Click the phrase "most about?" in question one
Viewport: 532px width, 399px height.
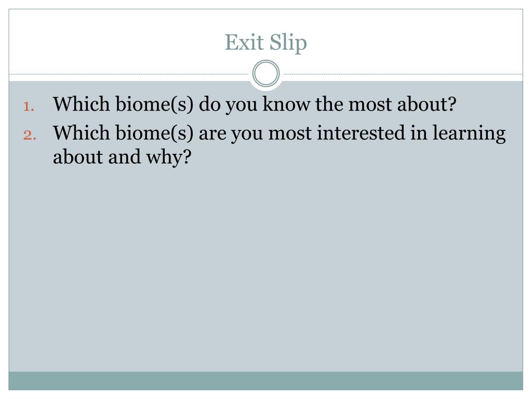(403, 104)
